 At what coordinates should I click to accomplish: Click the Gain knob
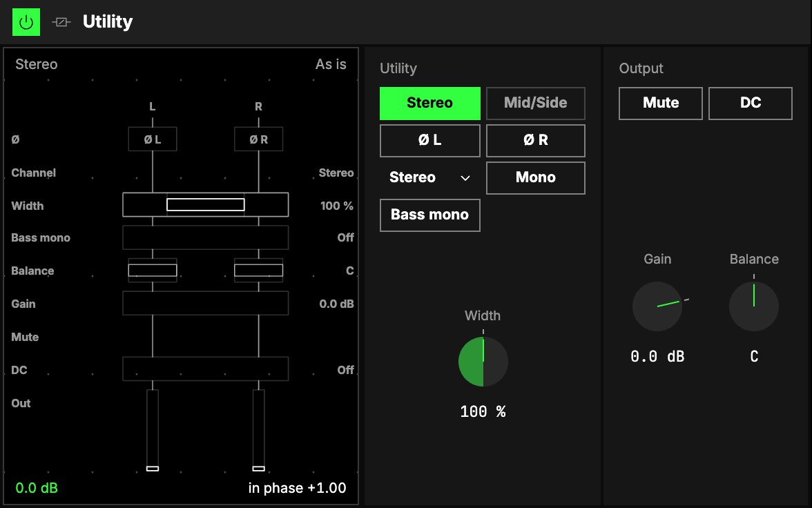(x=657, y=306)
